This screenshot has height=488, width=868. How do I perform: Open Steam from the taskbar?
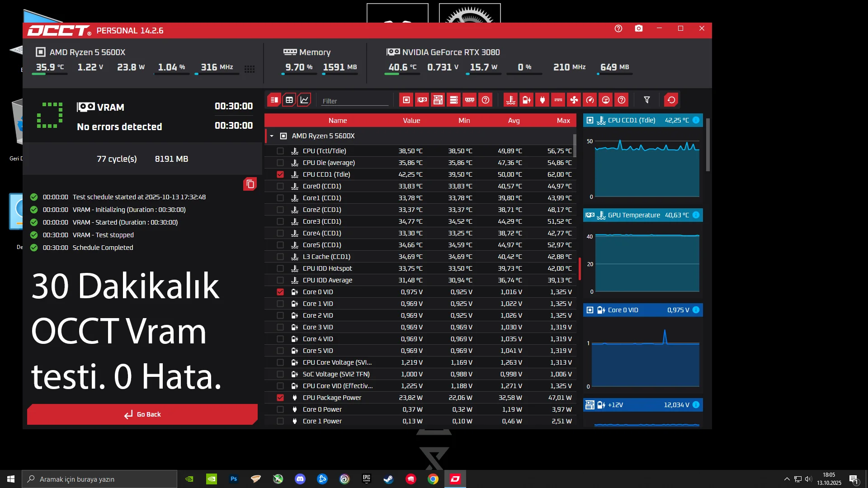coord(388,479)
